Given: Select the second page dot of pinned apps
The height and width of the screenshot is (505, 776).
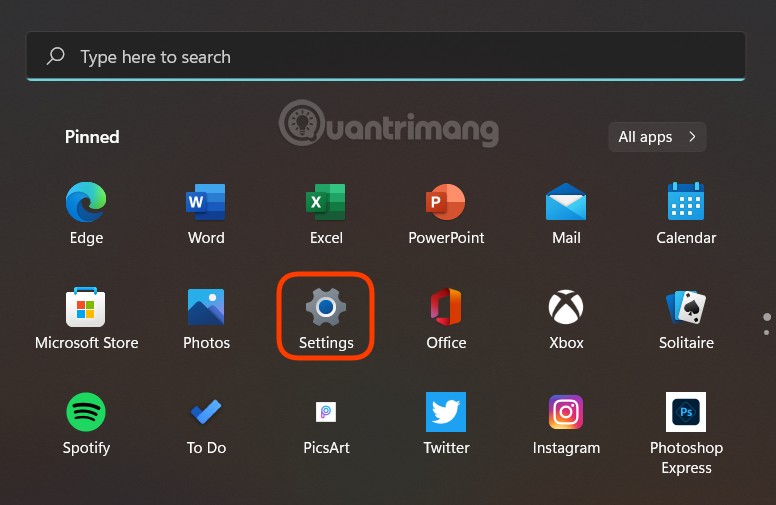Looking at the screenshot, I should point(767,333).
